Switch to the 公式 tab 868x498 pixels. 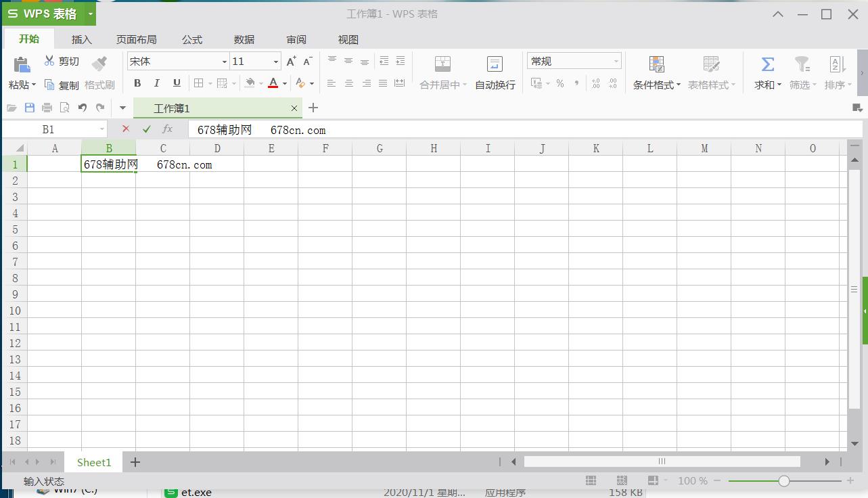[x=192, y=40]
